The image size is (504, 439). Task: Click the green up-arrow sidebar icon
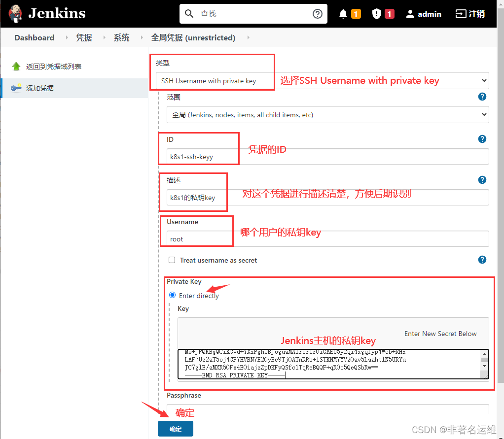[16, 66]
